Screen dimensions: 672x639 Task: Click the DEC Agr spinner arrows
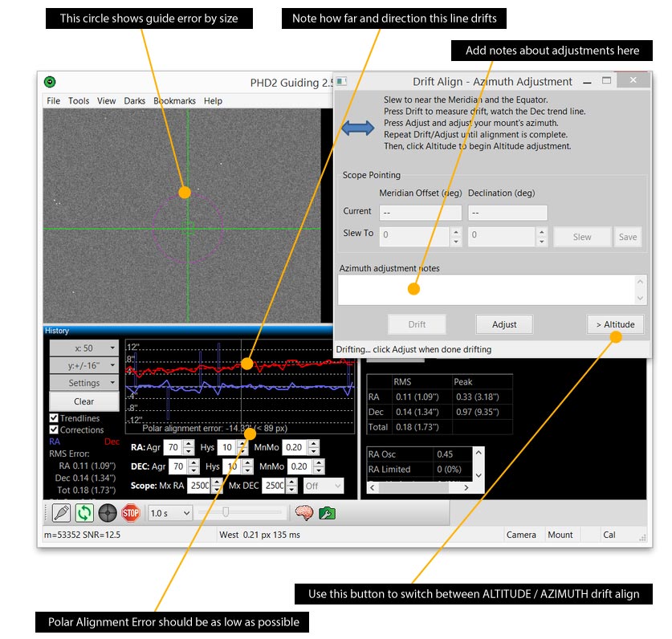click(x=193, y=466)
